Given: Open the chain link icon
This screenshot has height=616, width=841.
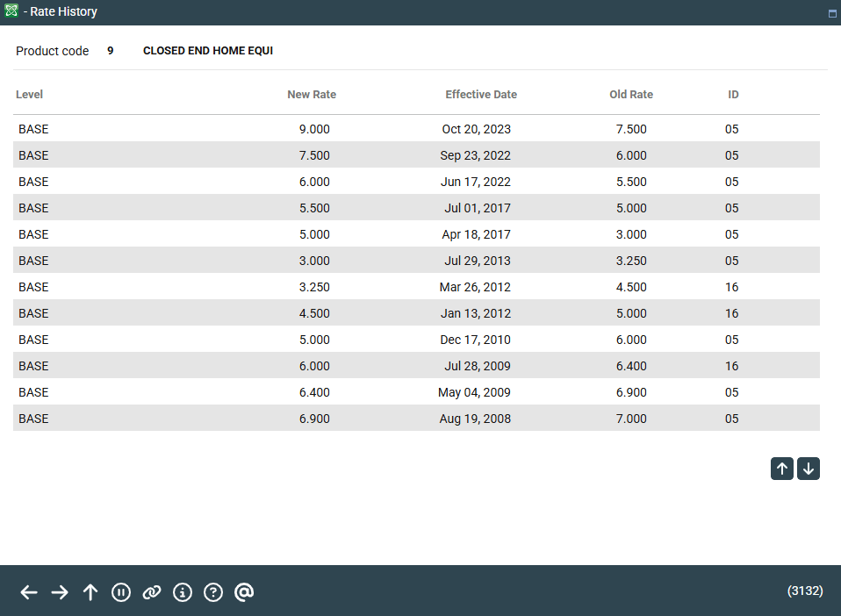Looking at the screenshot, I should (x=152, y=592).
